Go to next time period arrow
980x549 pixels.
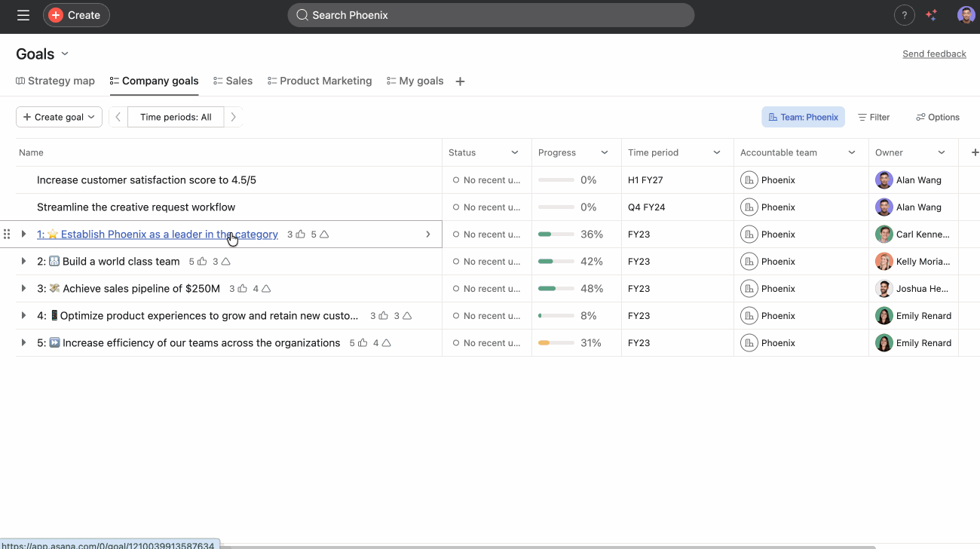point(234,117)
